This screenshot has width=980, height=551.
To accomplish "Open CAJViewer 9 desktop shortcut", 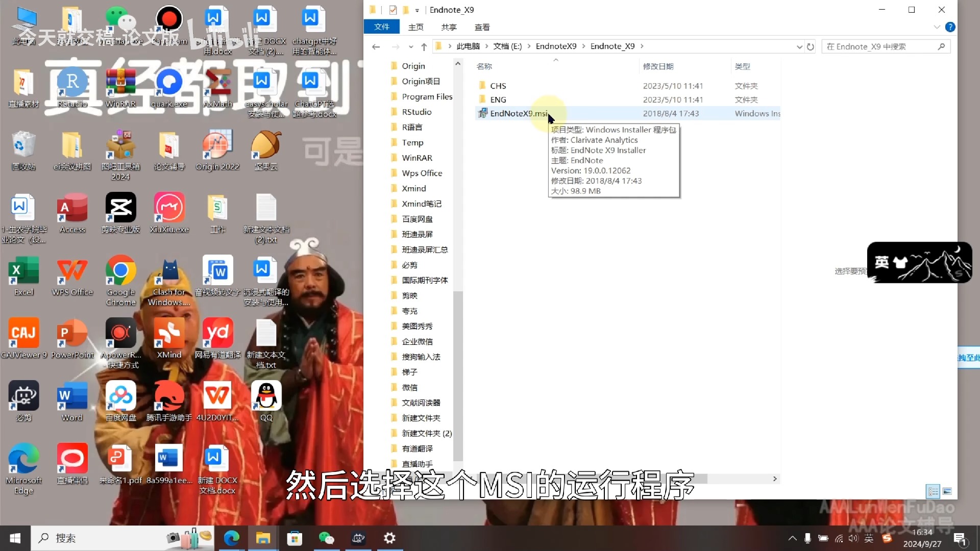I will click(24, 339).
